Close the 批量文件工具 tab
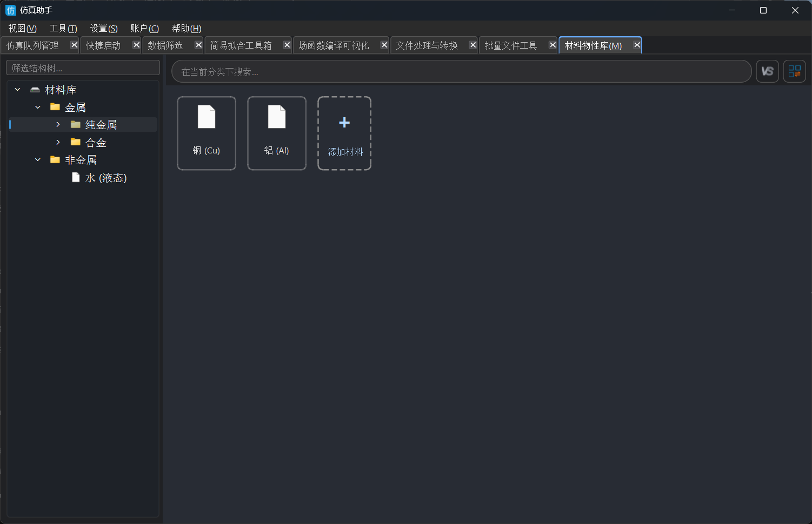The height and width of the screenshot is (524, 812). pyautogui.click(x=553, y=45)
